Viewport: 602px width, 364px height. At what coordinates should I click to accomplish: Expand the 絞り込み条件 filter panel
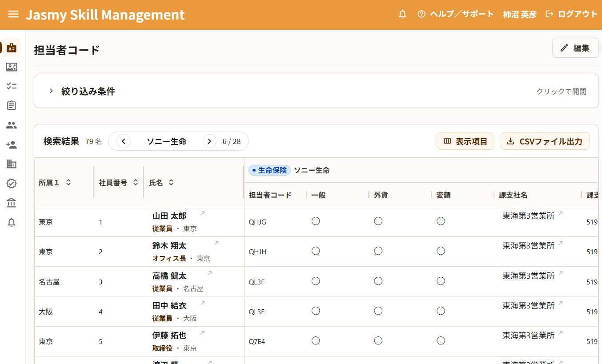[x=316, y=91]
